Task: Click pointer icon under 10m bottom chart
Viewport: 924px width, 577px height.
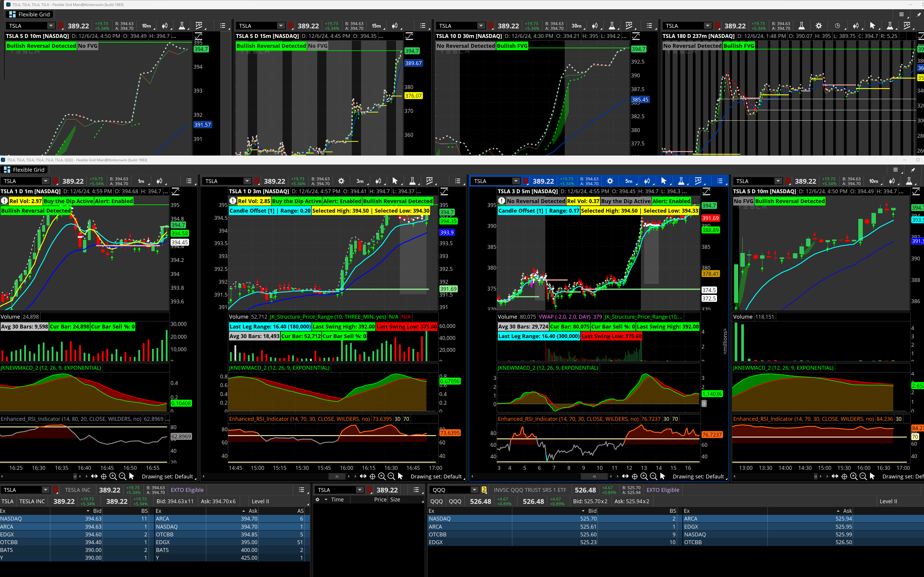Action: point(872,476)
